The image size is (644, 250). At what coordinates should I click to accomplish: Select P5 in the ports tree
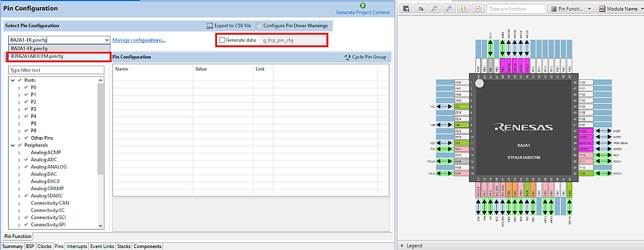(34, 123)
